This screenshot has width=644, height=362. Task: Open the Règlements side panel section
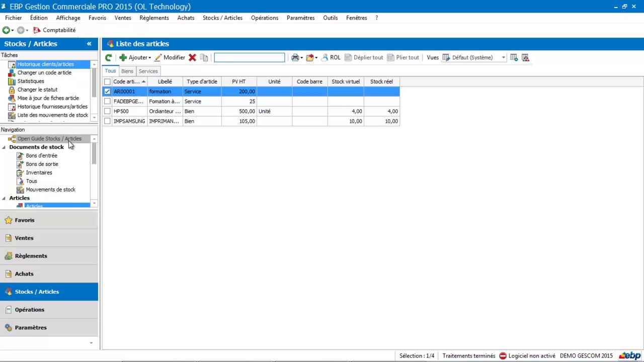[x=49, y=256]
